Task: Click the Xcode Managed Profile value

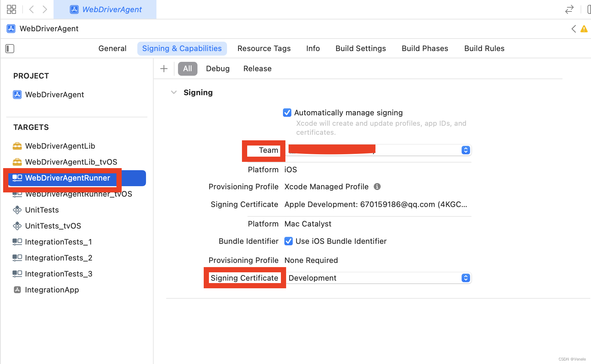Action: click(x=326, y=187)
